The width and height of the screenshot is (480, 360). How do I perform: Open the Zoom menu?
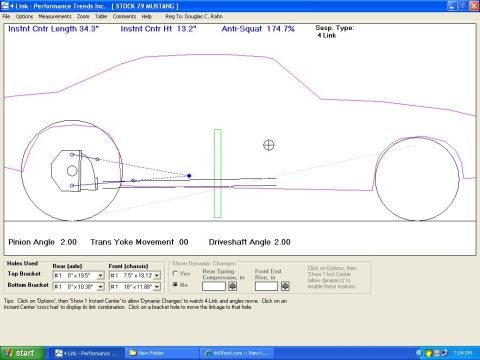pos(83,16)
